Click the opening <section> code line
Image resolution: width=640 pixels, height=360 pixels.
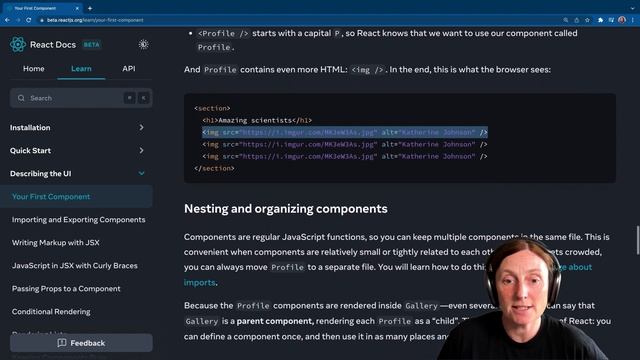[212, 108]
